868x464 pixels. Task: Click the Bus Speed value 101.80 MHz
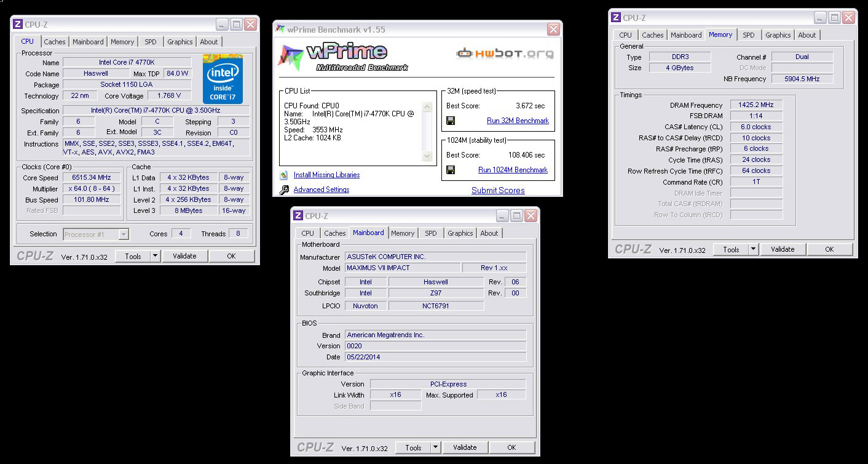[x=92, y=199]
